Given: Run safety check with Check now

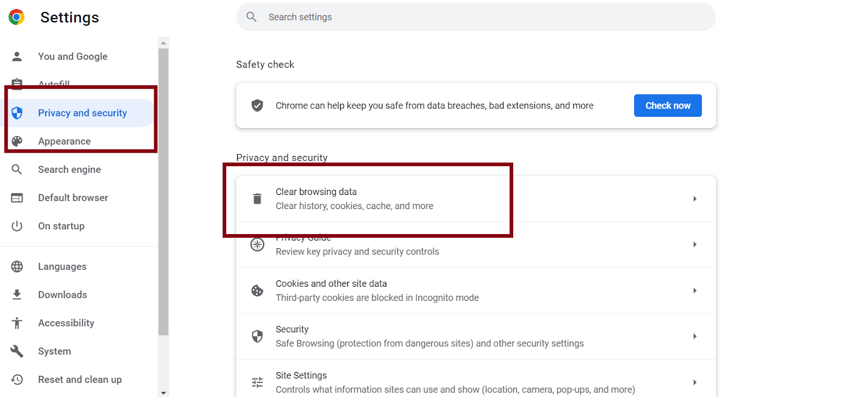Looking at the screenshot, I should (x=668, y=105).
